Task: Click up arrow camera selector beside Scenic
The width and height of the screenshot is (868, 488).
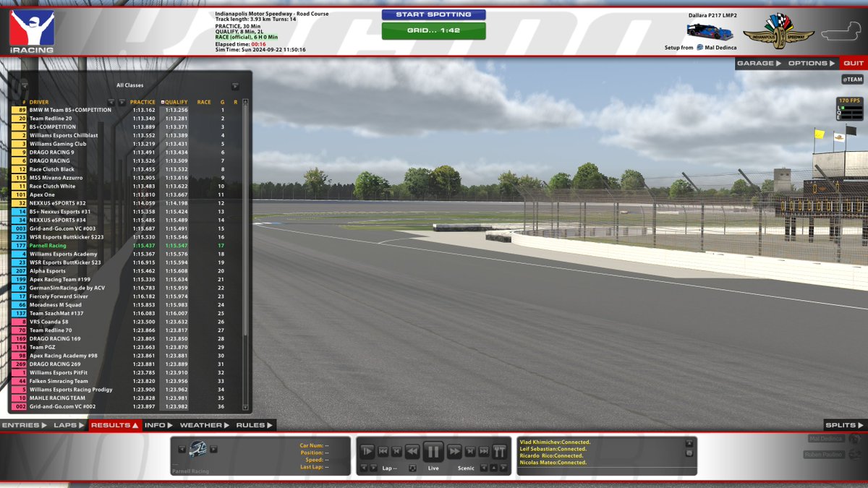Action: pyautogui.click(x=493, y=468)
